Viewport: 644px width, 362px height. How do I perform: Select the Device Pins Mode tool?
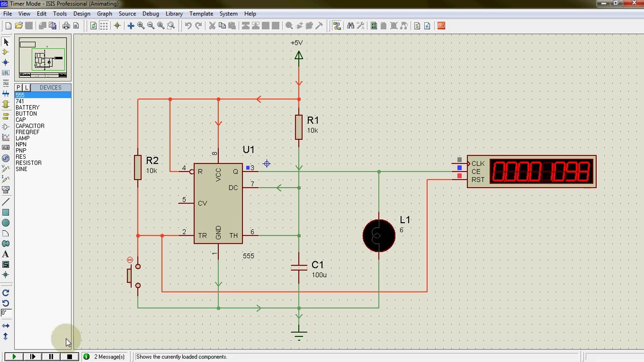6,126
